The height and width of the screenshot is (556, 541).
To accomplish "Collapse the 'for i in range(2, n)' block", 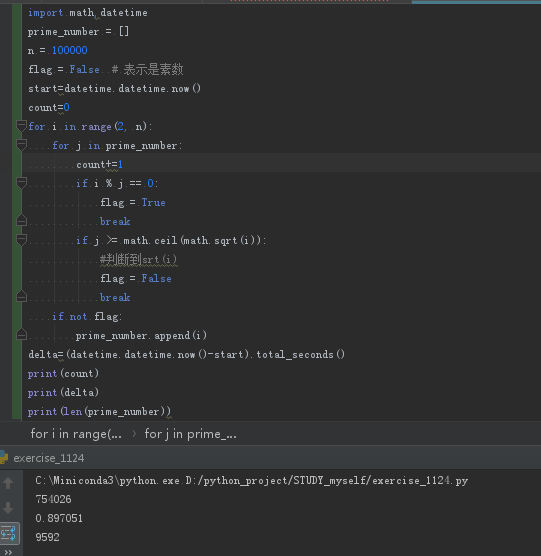I will point(21,126).
